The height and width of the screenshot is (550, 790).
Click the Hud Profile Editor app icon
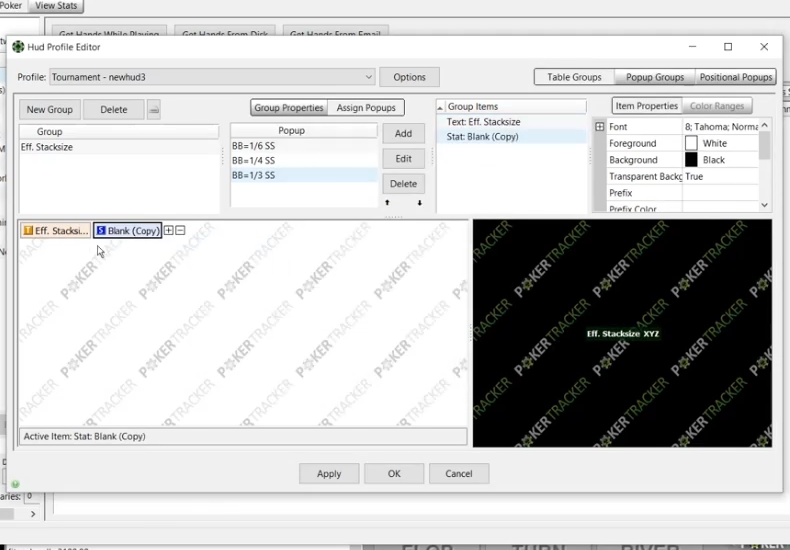[x=18, y=47]
